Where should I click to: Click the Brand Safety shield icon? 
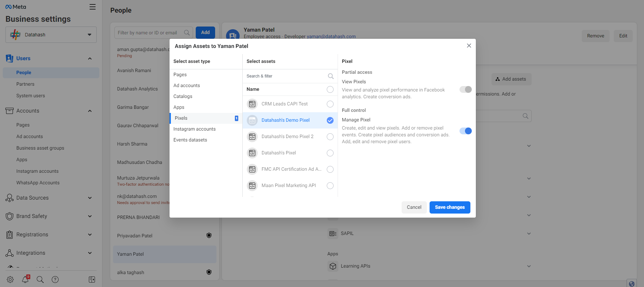pyautogui.click(x=10, y=216)
